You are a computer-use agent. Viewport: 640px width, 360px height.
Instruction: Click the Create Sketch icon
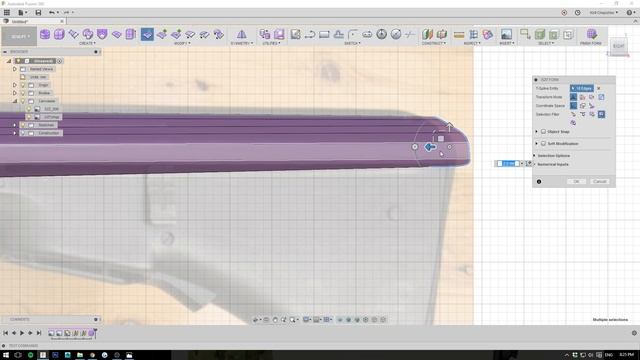tap(295, 34)
